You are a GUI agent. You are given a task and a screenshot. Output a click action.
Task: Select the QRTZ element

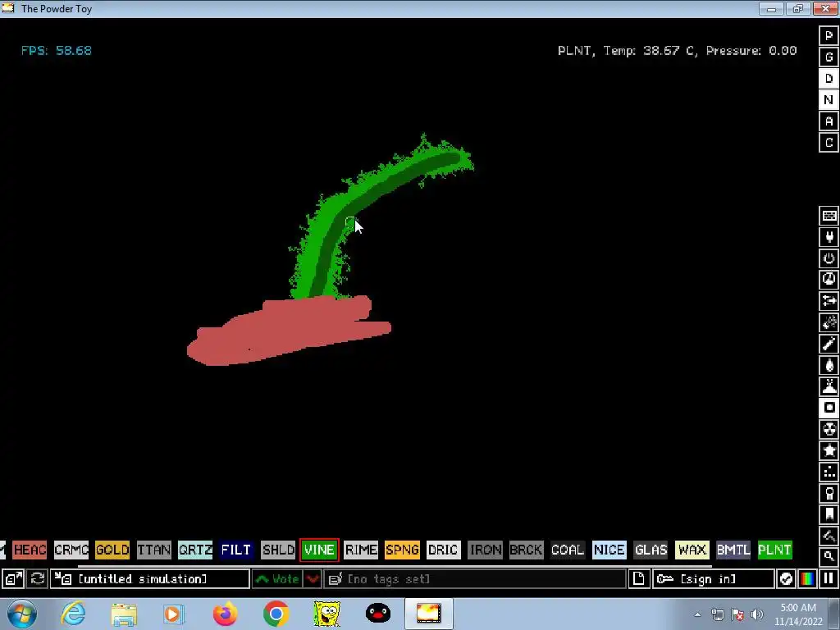[x=195, y=550]
